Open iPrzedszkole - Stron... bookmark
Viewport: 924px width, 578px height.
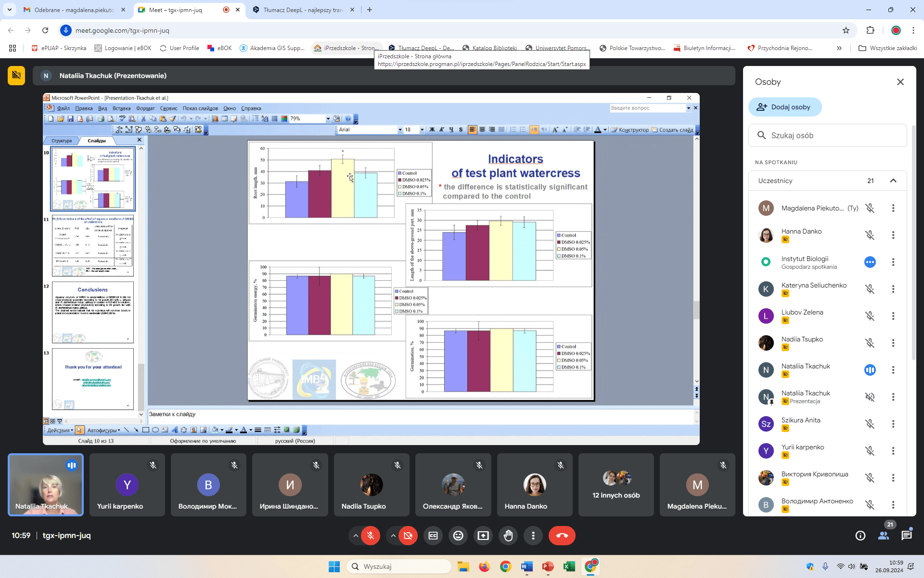coord(346,48)
